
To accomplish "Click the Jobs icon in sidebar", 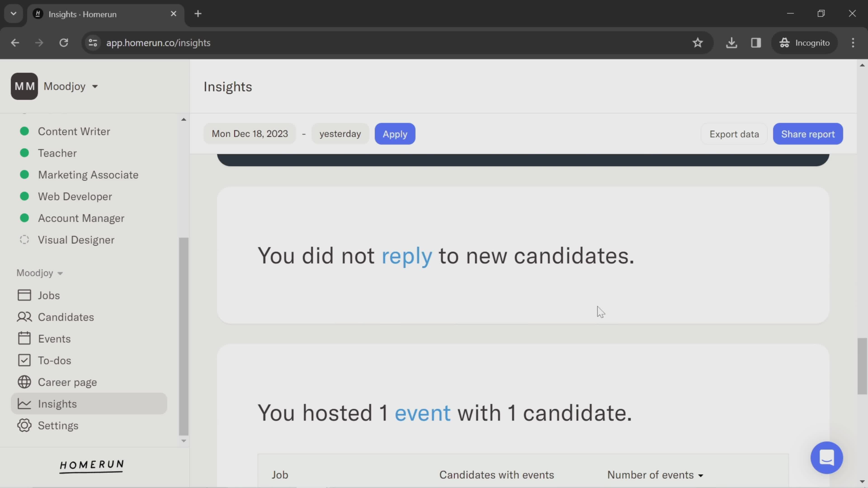I will (x=24, y=295).
